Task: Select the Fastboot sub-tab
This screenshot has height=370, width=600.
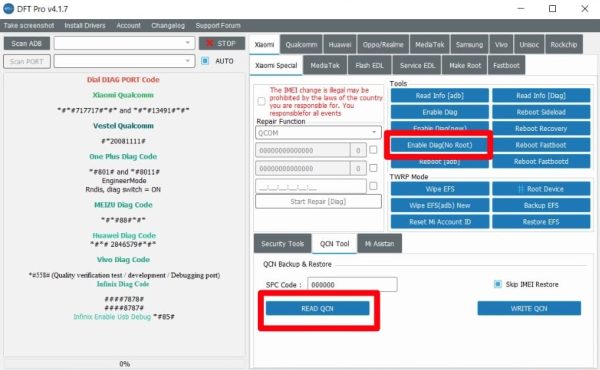Action: click(x=506, y=65)
